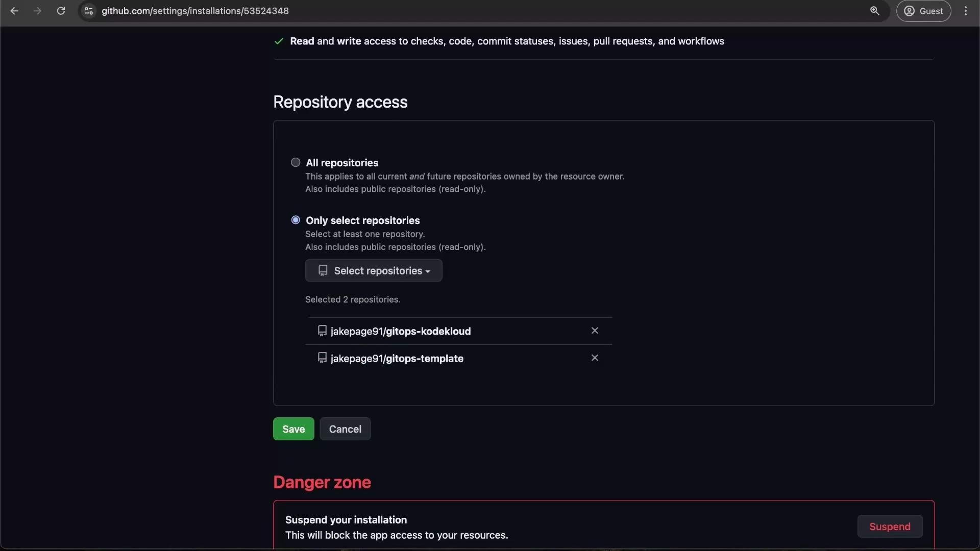980x551 pixels.
Task: Click the 'Selected 2 repositories.' text
Action: point(353,299)
